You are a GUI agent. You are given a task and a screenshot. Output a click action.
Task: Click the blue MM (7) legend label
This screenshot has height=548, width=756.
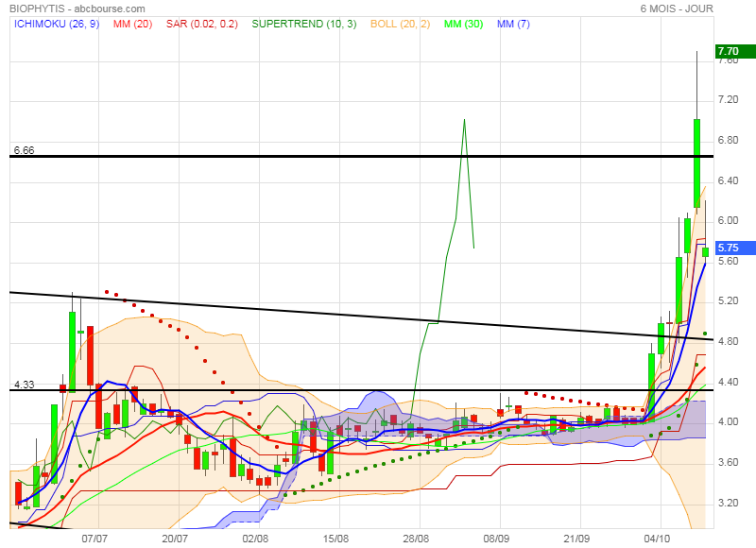point(513,24)
